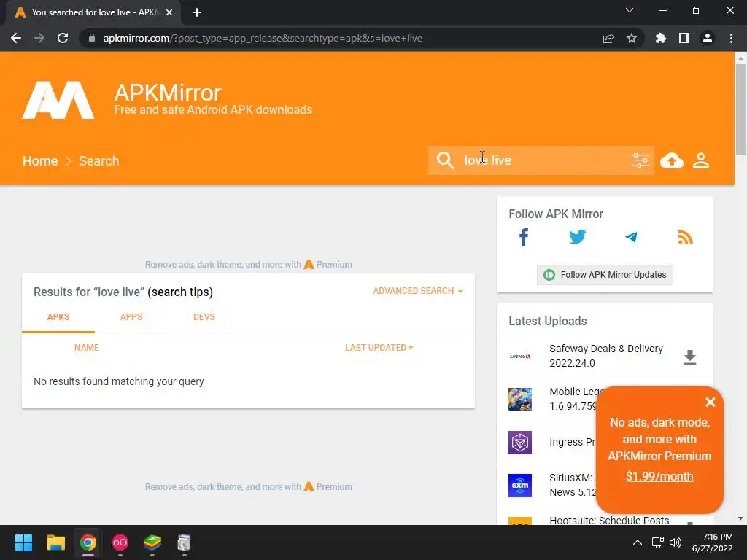Image resolution: width=747 pixels, height=560 pixels.
Task: Download Safeway Deals & Delivery APK
Action: (690, 357)
